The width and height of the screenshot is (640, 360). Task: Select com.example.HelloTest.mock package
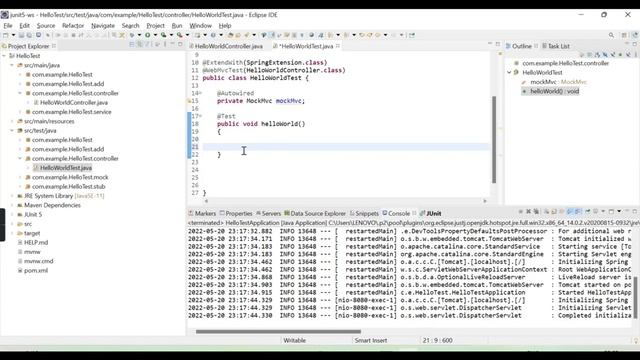[70, 177]
